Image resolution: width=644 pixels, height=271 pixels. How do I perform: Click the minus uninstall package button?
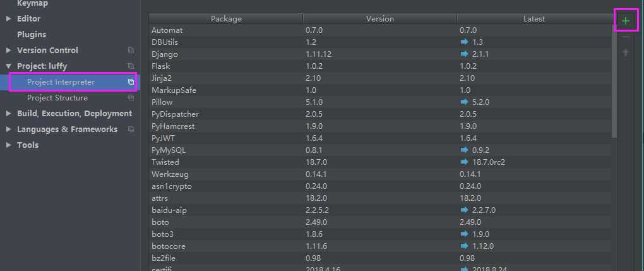point(626,37)
